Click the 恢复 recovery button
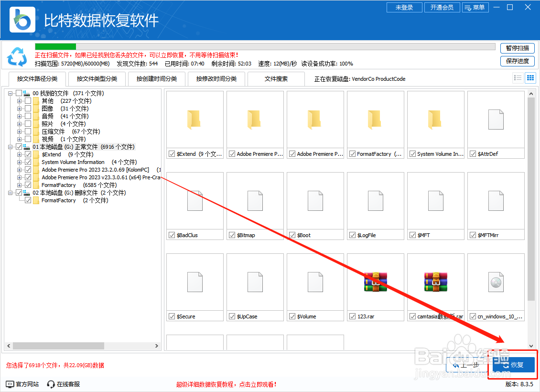The height and width of the screenshot is (392, 540). click(513, 364)
